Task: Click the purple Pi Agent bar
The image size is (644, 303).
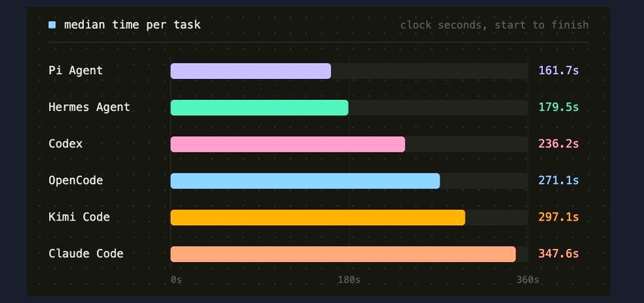Action: (x=251, y=71)
